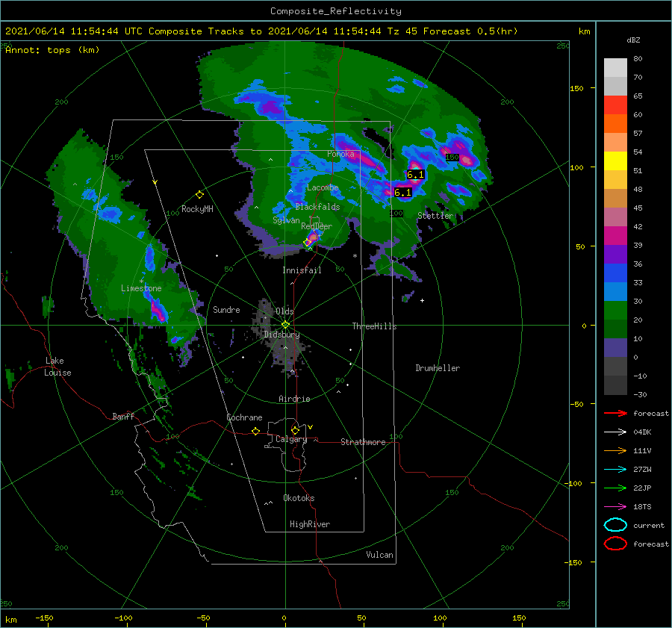Click the red forecast arrow legend icon
Viewport: 672px width, 628px height.
(615, 413)
